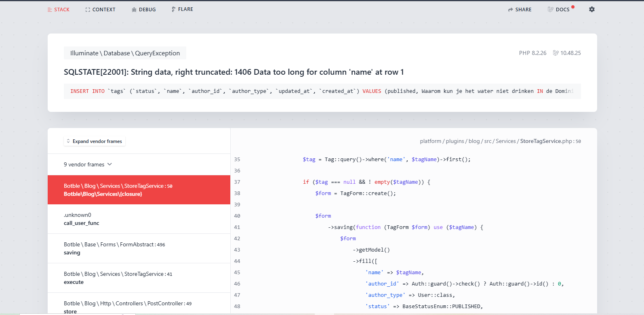The height and width of the screenshot is (315, 644).
Task: Click the Laravel version 10.48.25 icon
Action: (556, 53)
